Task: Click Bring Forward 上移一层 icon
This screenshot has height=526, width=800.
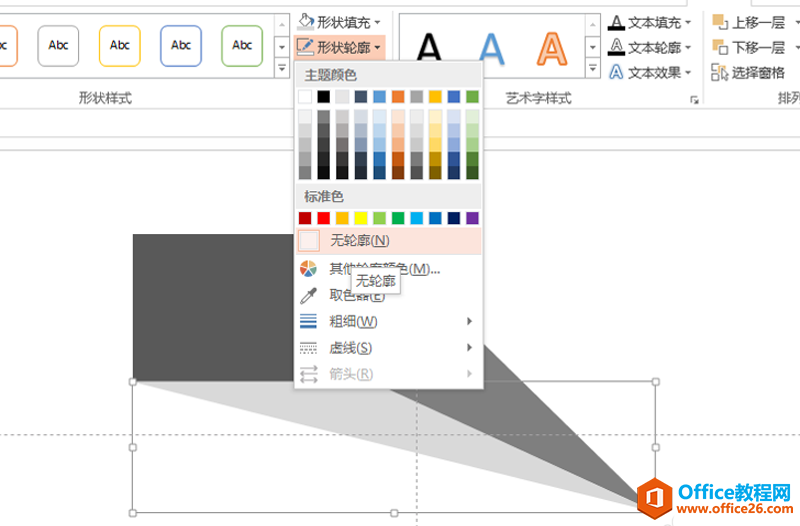Action: 720,22
